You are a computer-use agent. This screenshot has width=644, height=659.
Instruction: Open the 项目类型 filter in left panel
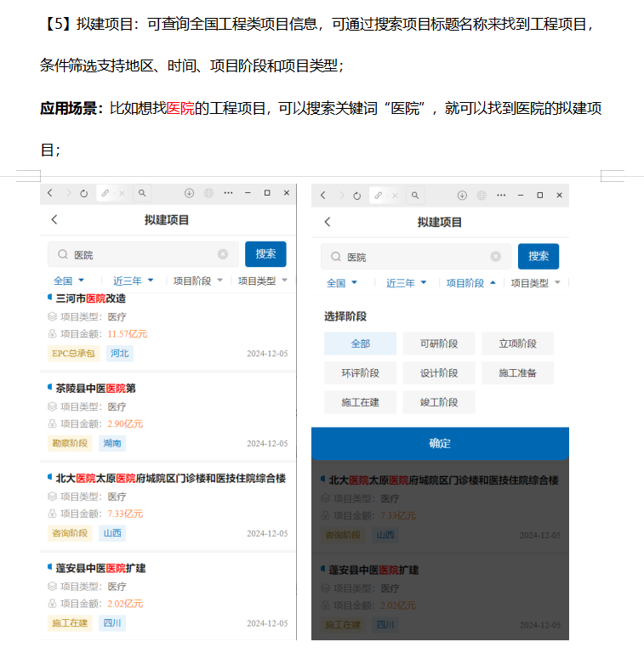[262, 281]
